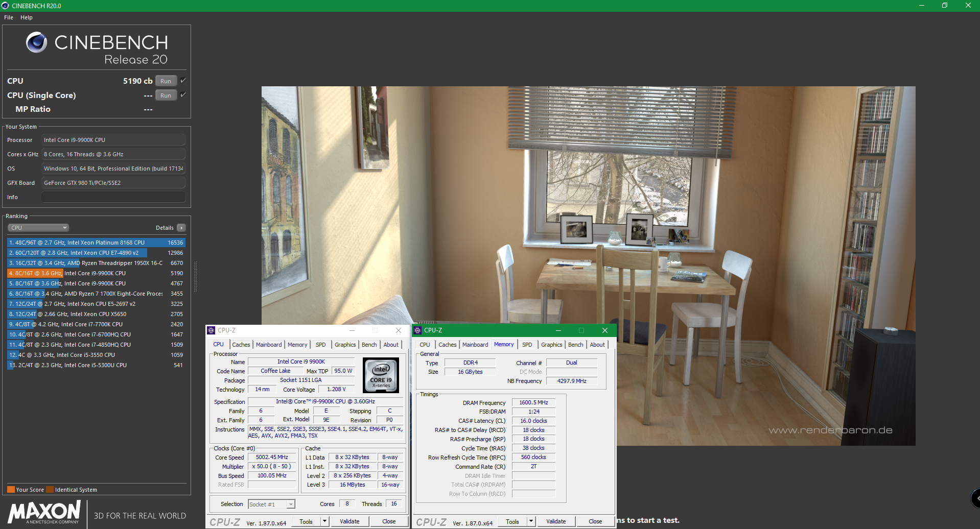
Task: Select ranking entry AMD Ryzen 7 1700X
Action: pyautogui.click(x=96, y=294)
